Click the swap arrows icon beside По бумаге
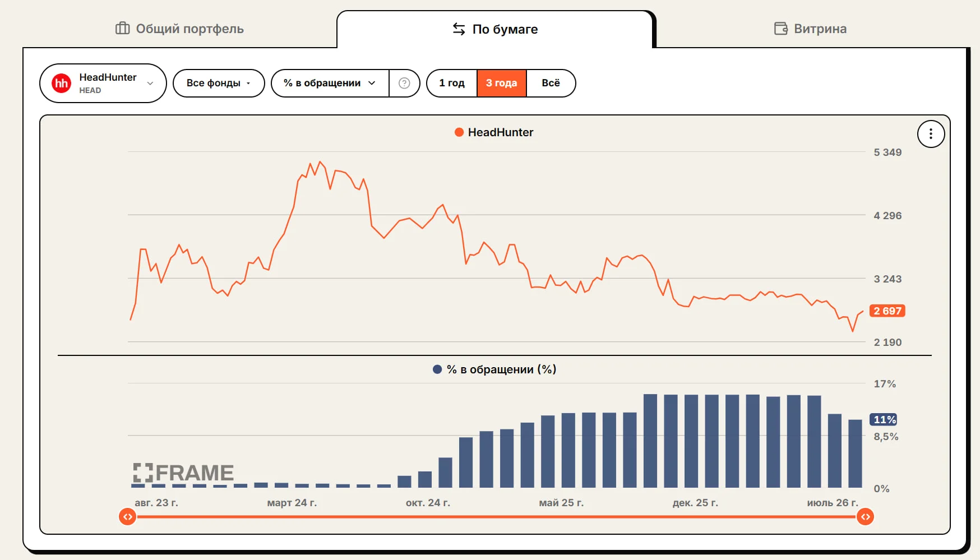This screenshot has height=560, width=980. 459,29
